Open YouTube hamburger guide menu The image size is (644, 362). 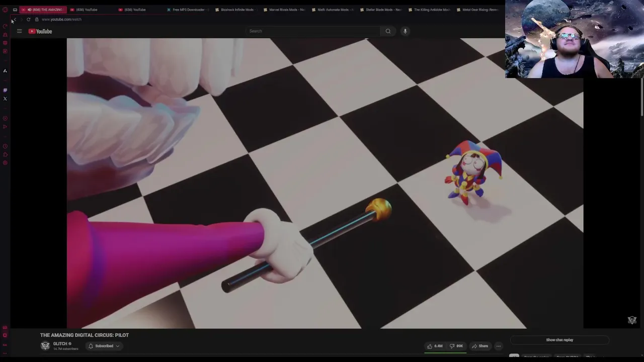click(19, 31)
